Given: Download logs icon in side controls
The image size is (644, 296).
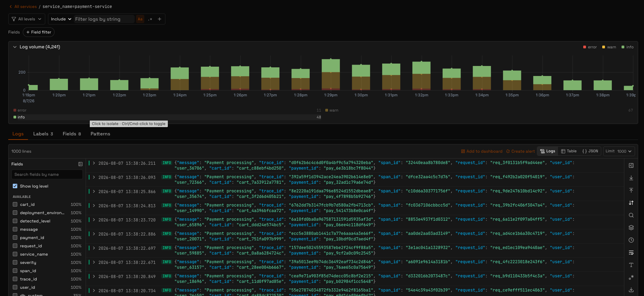Looking at the screenshot, I should [631, 290].
